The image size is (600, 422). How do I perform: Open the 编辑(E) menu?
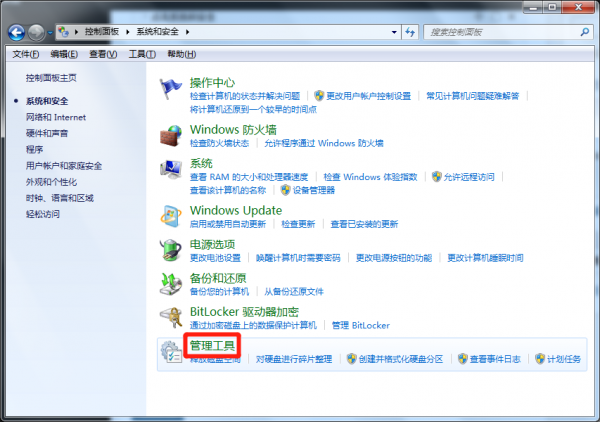click(x=64, y=54)
